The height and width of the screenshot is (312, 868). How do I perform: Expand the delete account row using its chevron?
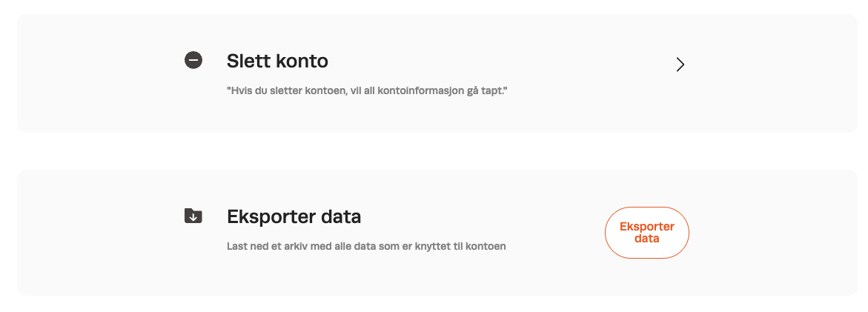click(x=680, y=64)
